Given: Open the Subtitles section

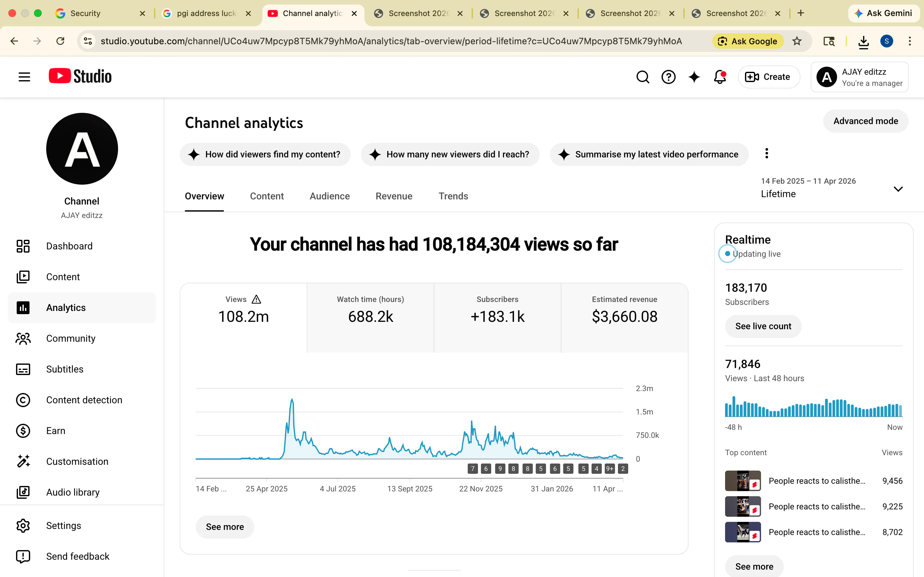Looking at the screenshot, I should point(64,369).
